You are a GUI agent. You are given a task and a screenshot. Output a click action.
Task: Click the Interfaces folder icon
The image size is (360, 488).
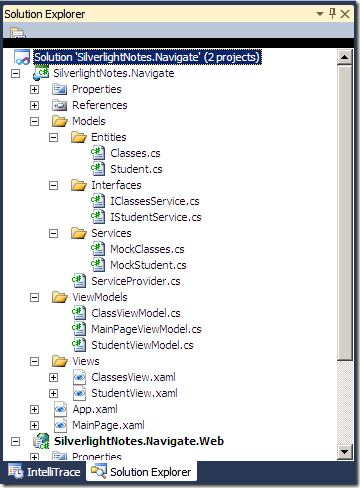click(x=79, y=185)
